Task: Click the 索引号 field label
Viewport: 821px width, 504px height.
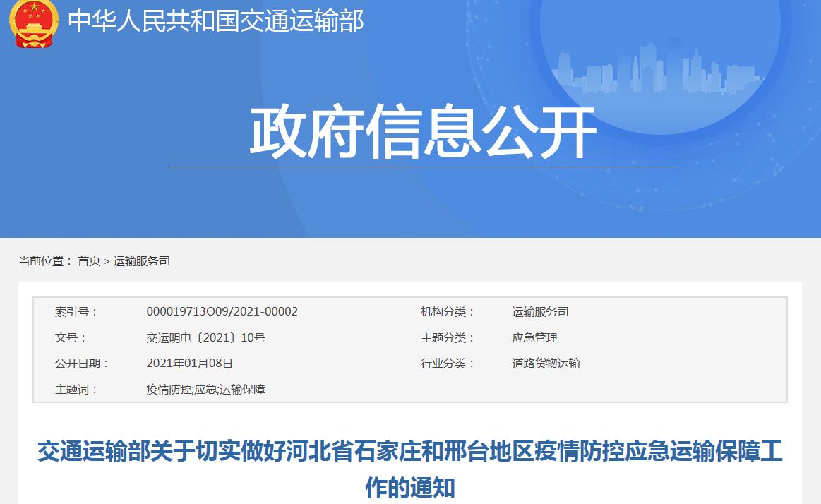Action: 76,312
